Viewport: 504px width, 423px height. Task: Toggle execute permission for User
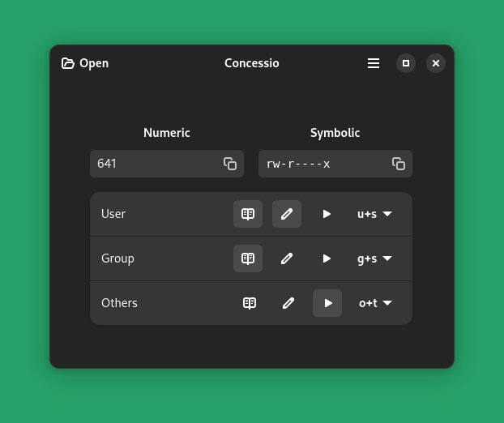pos(327,214)
